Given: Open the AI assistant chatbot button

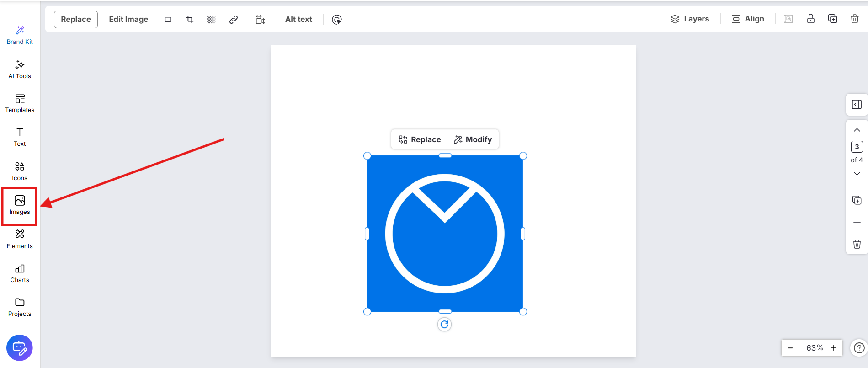Looking at the screenshot, I should tap(20, 348).
